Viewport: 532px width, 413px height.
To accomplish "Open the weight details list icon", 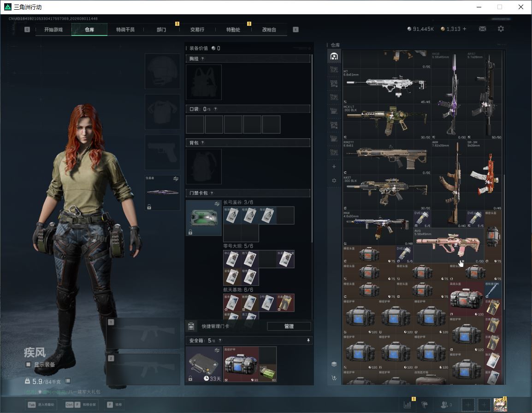I will (68, 381).
